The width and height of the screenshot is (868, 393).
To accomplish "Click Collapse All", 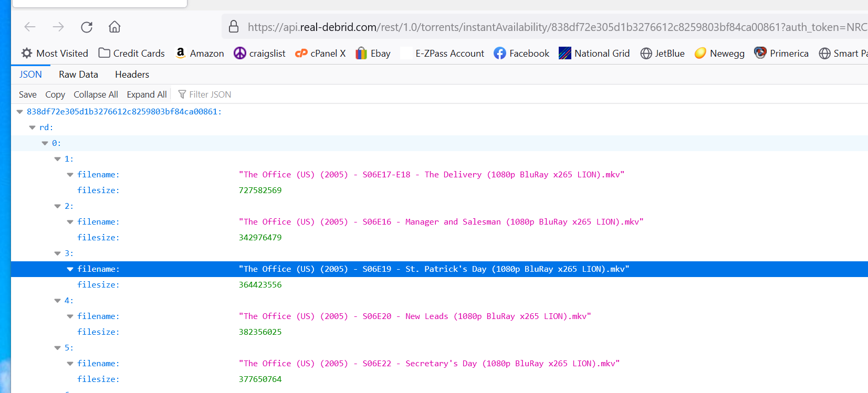I will [96, 94].
